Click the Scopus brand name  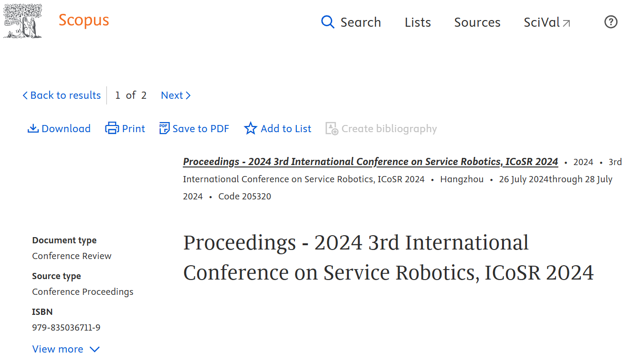tap(84, 21)
